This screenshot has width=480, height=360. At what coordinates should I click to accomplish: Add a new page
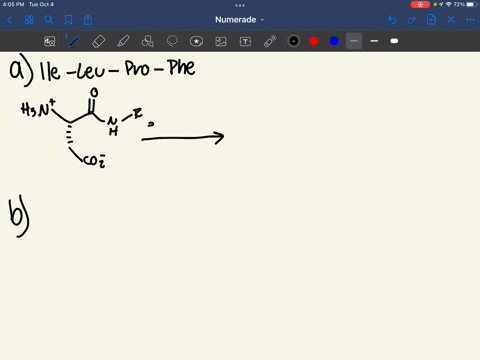coord(431,20)
